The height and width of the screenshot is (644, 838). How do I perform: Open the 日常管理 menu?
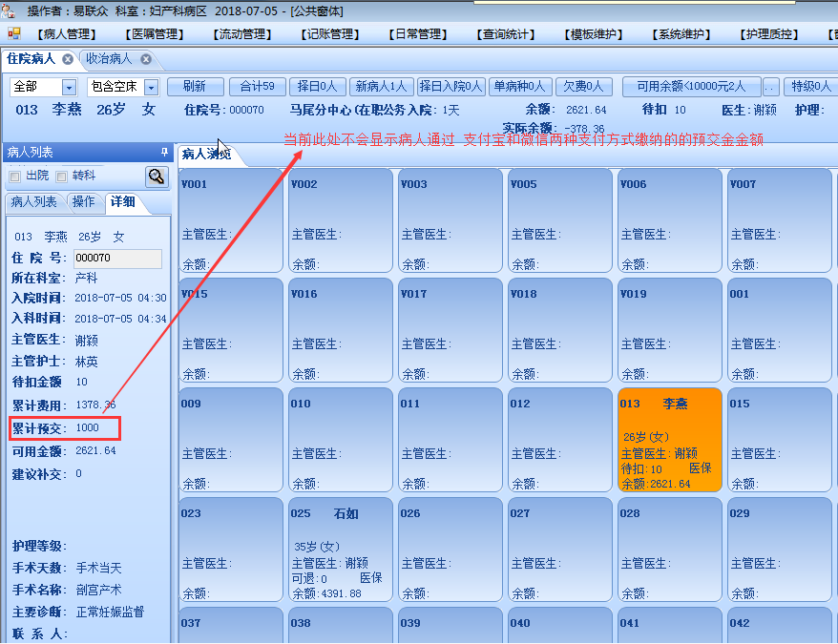click(418, 34)
